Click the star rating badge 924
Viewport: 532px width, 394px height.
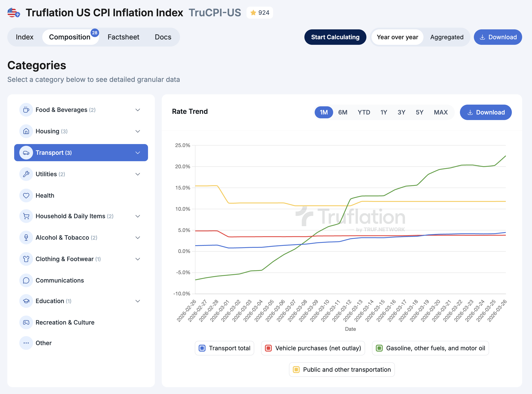pos(260,13)
